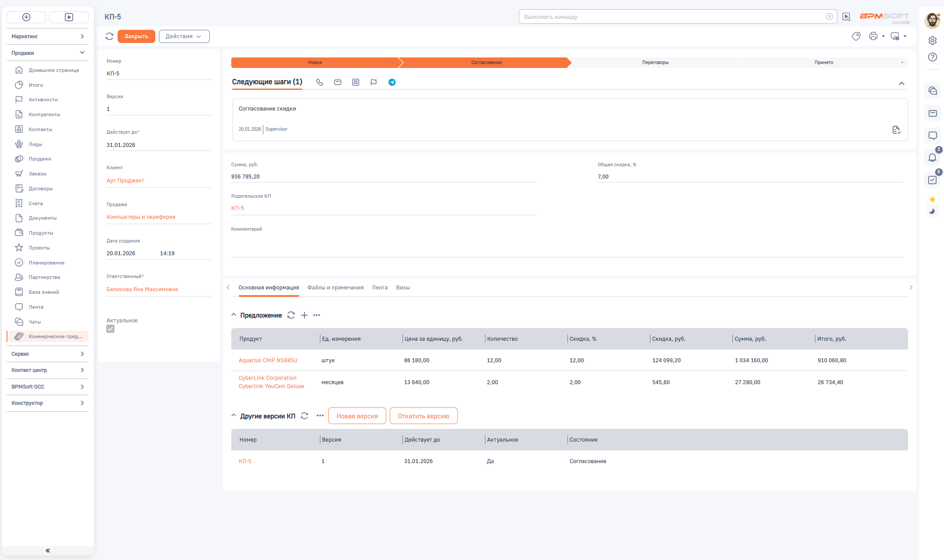Click the Переговоры stage in progress bar
944x560 pixels.
pyautogui.click(x=655, y=63)
